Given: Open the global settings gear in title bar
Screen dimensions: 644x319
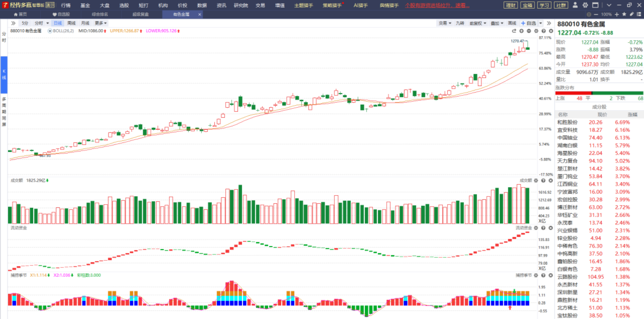Looking at the screenshot, I should point(585,5).
